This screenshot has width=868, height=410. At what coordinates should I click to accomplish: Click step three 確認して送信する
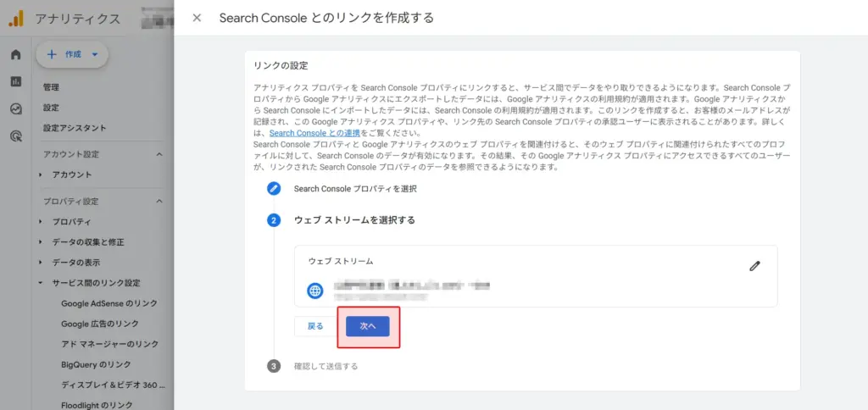(x=325, y=367)
